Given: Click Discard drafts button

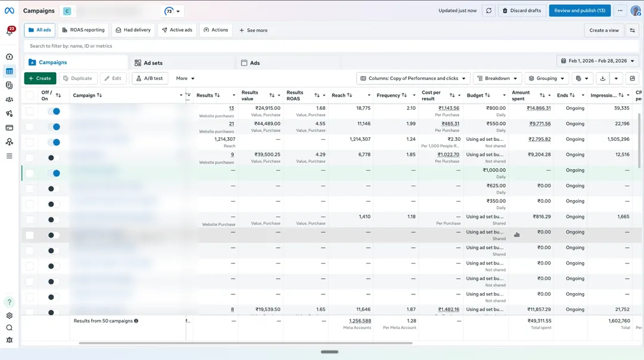Looking at the screenshot, I should 522,11.
